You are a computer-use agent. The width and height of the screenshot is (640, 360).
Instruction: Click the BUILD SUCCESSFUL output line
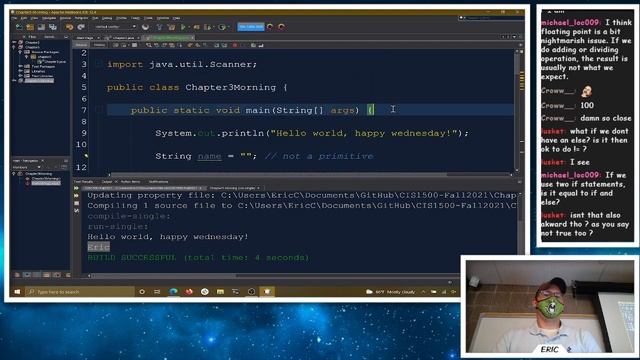[x=198, y=258]
